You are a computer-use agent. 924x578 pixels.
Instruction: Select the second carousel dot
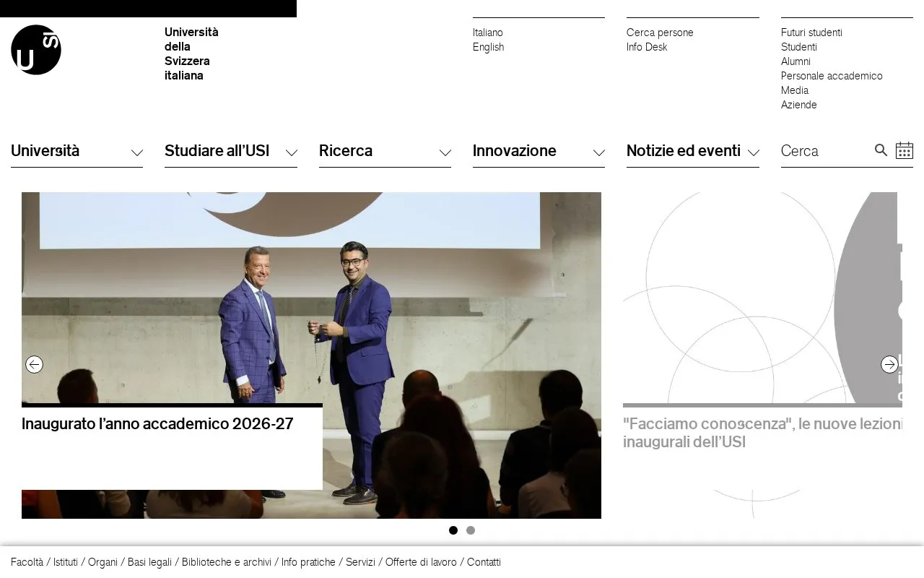click(x=471, y=530)
